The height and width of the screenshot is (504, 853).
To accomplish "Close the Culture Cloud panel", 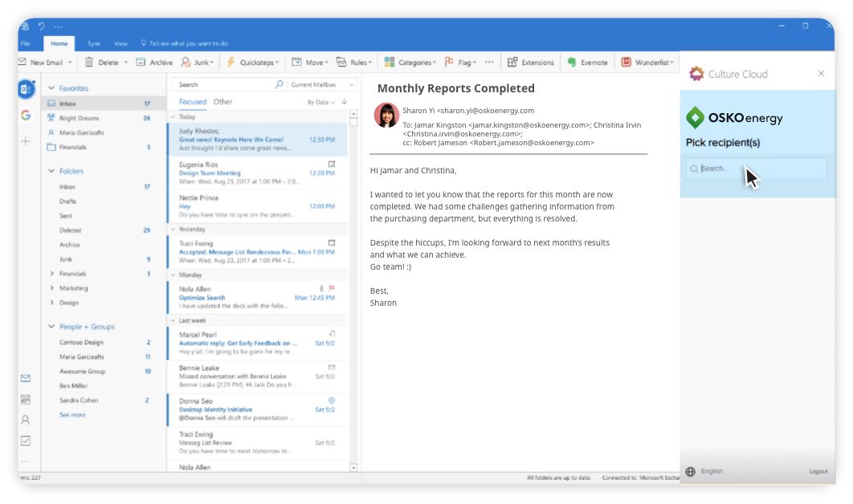I will point(821,73).
